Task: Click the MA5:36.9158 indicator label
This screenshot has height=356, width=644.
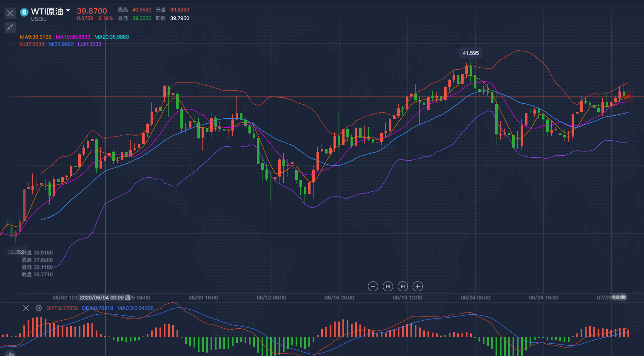Action: click(x=36, y=37)
